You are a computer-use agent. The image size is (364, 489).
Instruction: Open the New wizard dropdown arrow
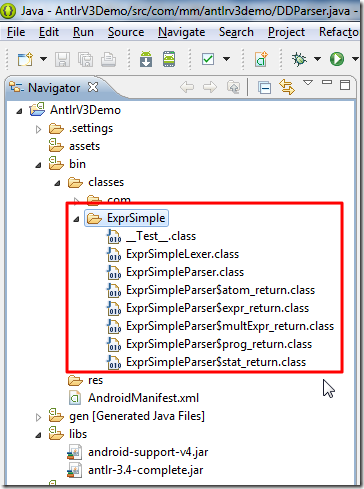[x=43, y=59]
